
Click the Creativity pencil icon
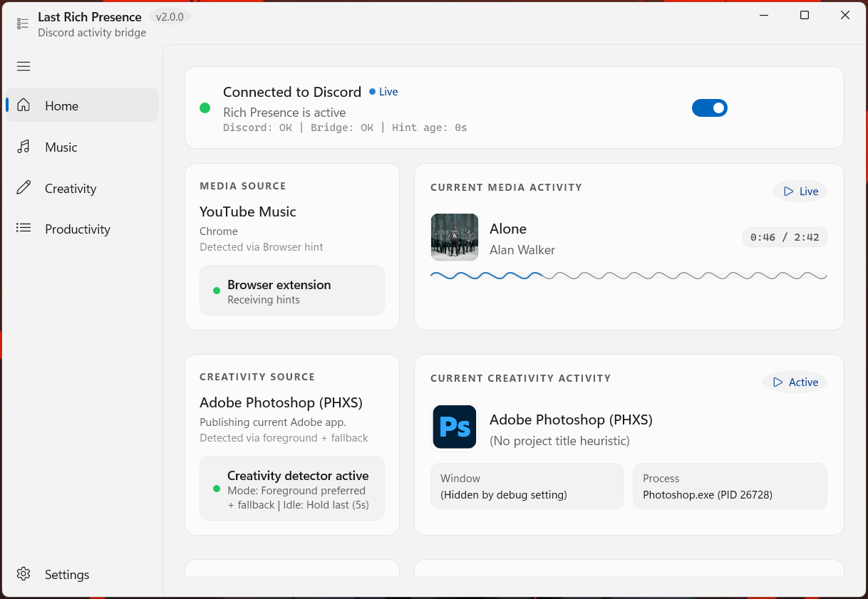coord(24,188)
